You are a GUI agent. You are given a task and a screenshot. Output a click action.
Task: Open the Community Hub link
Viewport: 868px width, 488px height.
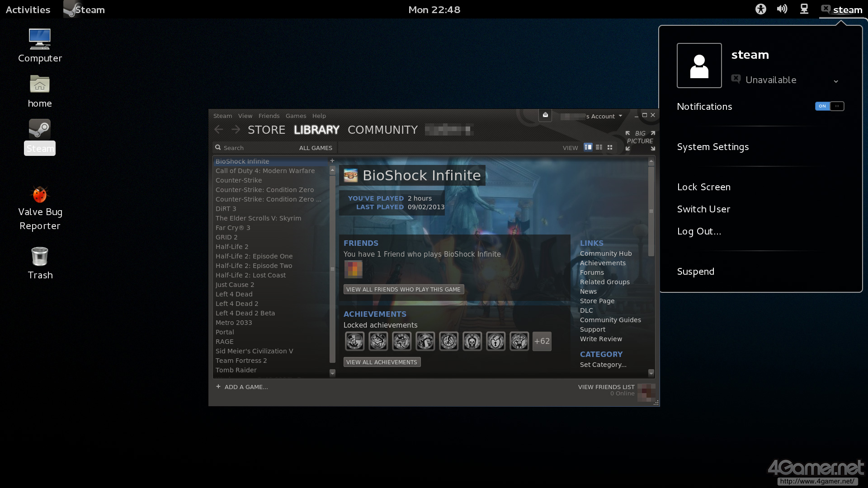pyautogui.click(x=605, y=253)
